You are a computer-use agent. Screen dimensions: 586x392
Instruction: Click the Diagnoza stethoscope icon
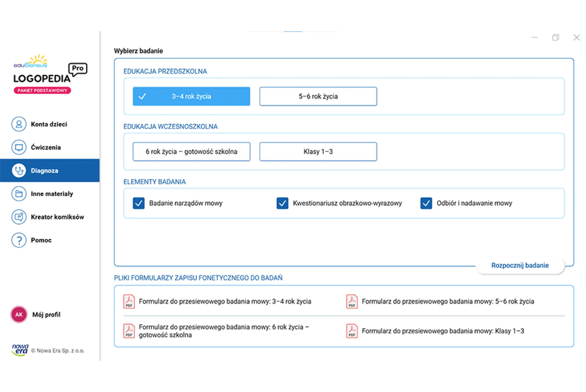point(19,170)
